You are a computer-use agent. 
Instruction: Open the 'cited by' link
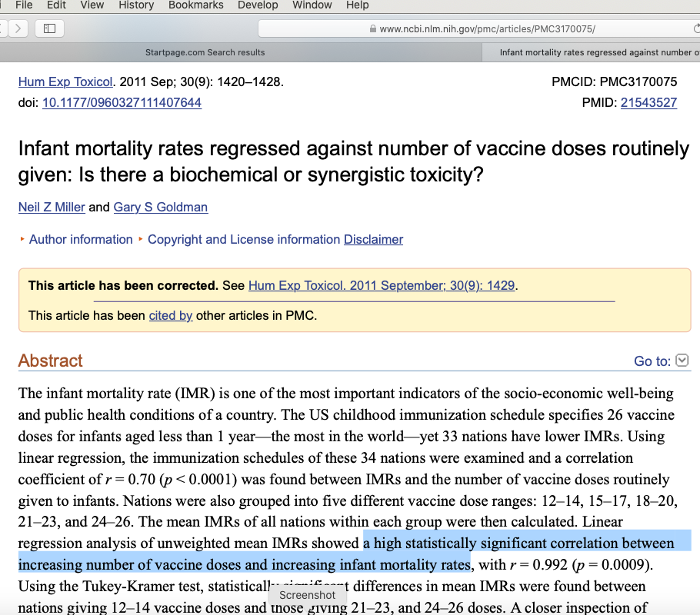(x=171, y=315)
